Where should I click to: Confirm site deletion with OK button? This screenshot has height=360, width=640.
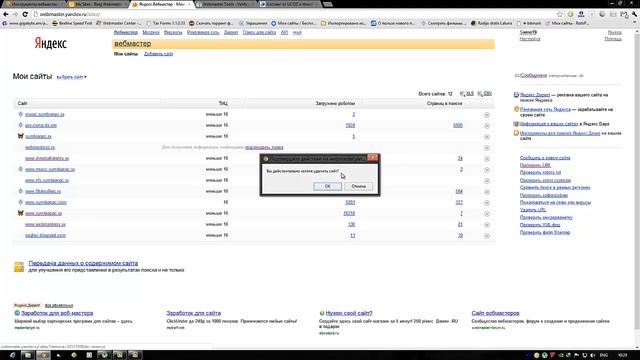coord(327,186)
